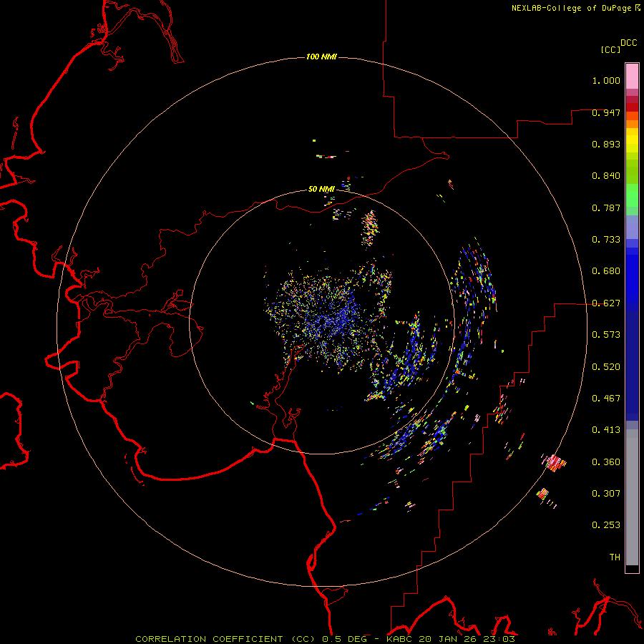644x644 pixels.
Task: Click the NEXLAB-College of DuPage watermark text
Action: point(575,8)
